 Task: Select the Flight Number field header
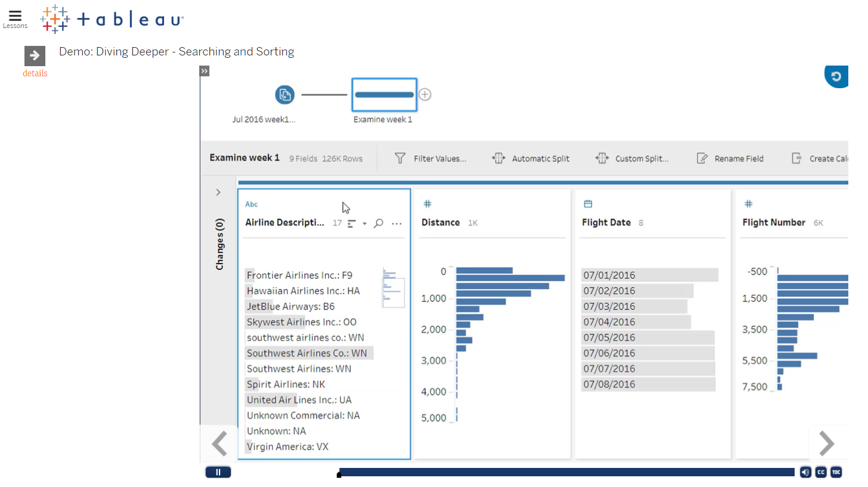pos(774,222)
